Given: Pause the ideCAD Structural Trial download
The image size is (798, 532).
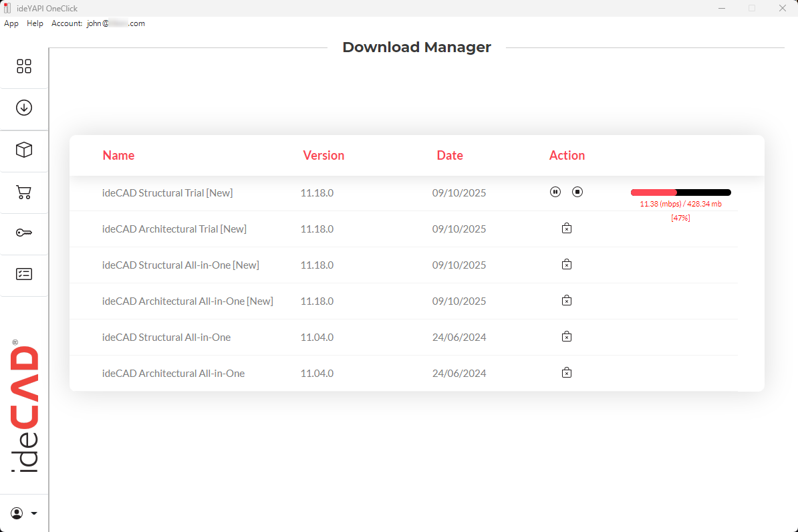Looking at the screenshot, I should coord(555,192).
